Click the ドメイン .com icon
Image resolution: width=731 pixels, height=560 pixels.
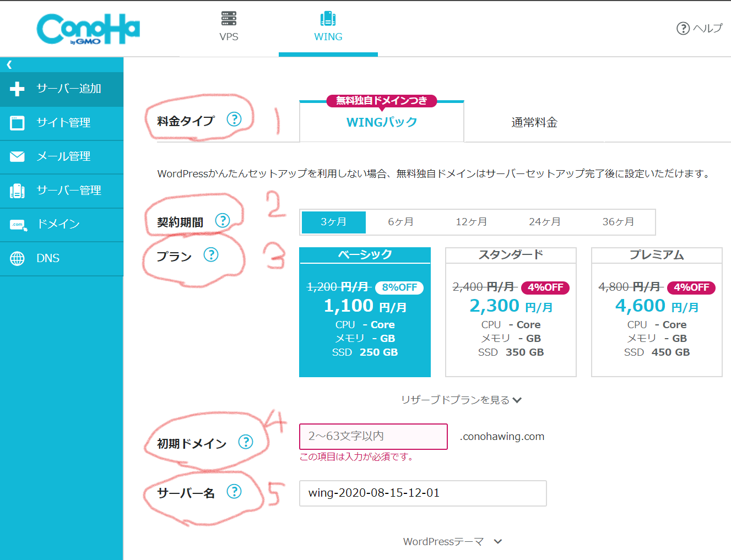pyautogui.click(x=18, y=225)
